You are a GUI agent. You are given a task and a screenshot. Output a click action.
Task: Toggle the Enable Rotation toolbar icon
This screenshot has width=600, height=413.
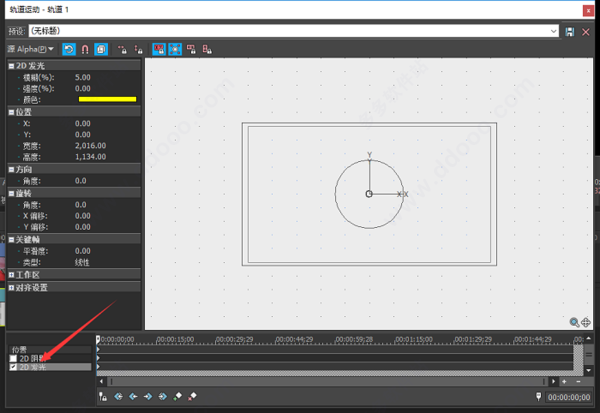click(69, 49)
